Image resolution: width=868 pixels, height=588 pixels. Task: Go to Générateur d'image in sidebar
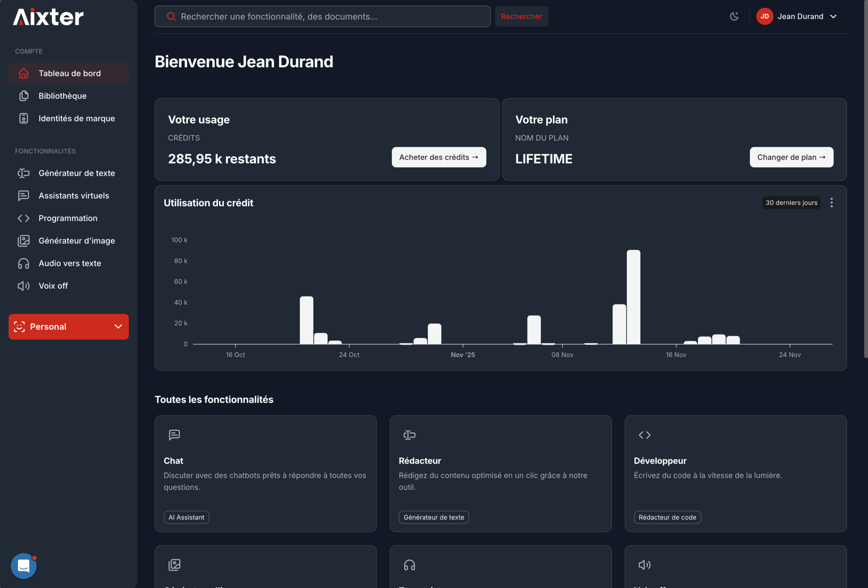click(x=77, y=241)
